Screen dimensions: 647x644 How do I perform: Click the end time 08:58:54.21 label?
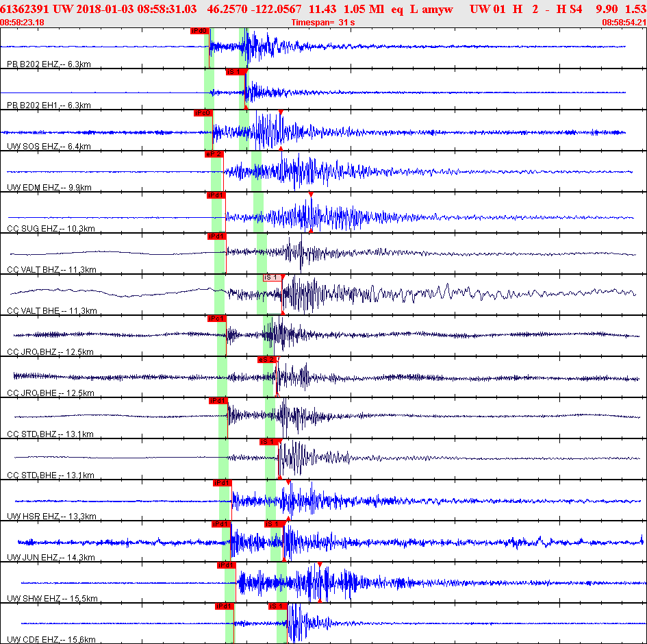[624, 23]
